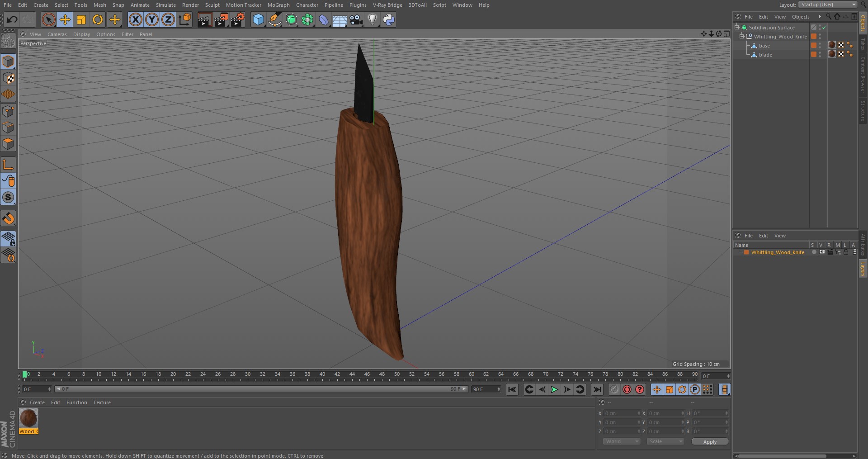Toggle X axis lock

click(x=135, y=19)
